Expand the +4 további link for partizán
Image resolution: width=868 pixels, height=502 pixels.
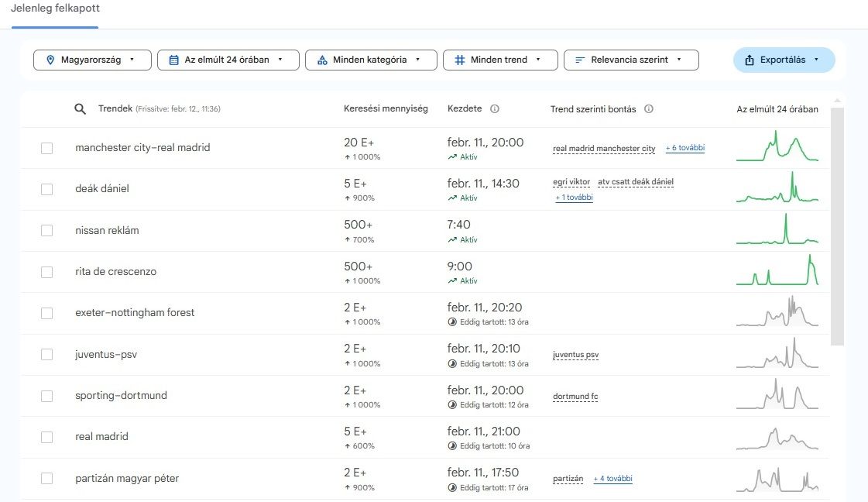pyautogui.click(x=612, y=479)
